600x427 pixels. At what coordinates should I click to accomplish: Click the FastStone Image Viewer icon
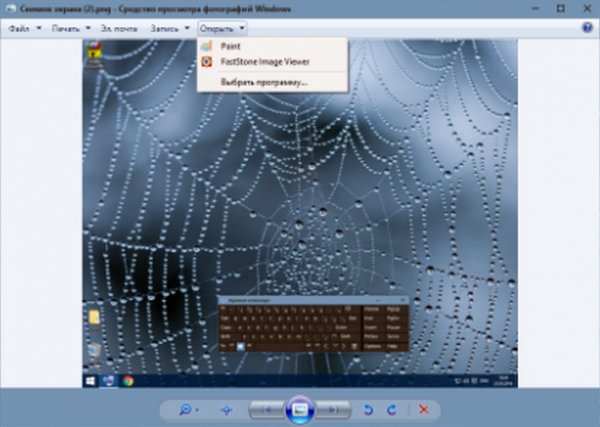coord(207,62)
